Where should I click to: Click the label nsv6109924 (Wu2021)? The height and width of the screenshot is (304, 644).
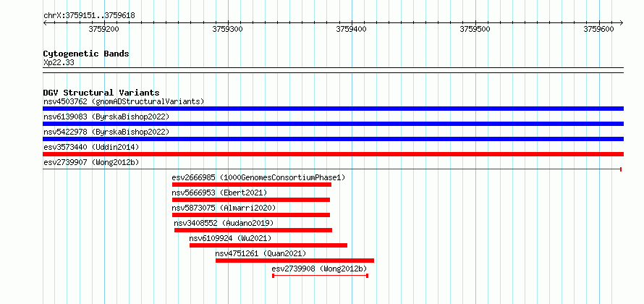230,238
